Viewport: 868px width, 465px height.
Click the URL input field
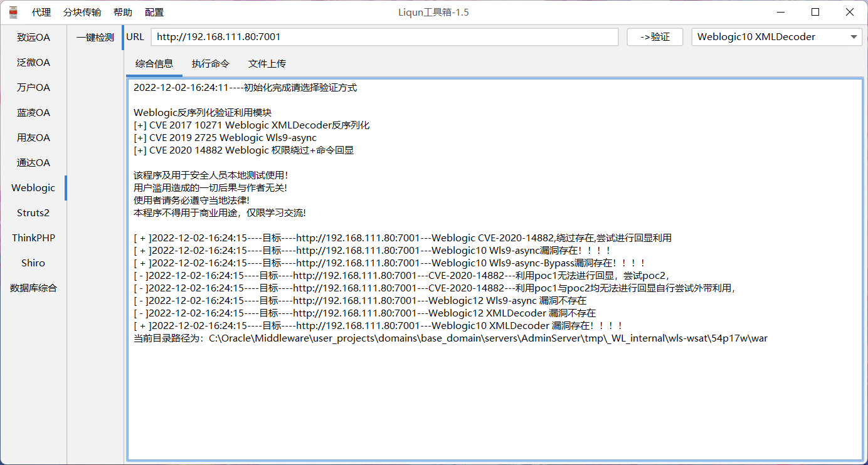[384, 37]
